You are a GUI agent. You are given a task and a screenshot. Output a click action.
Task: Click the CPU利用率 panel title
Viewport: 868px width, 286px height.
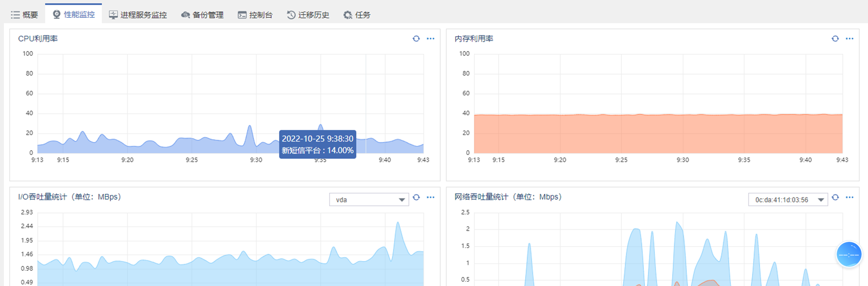(x=38, y=39)
